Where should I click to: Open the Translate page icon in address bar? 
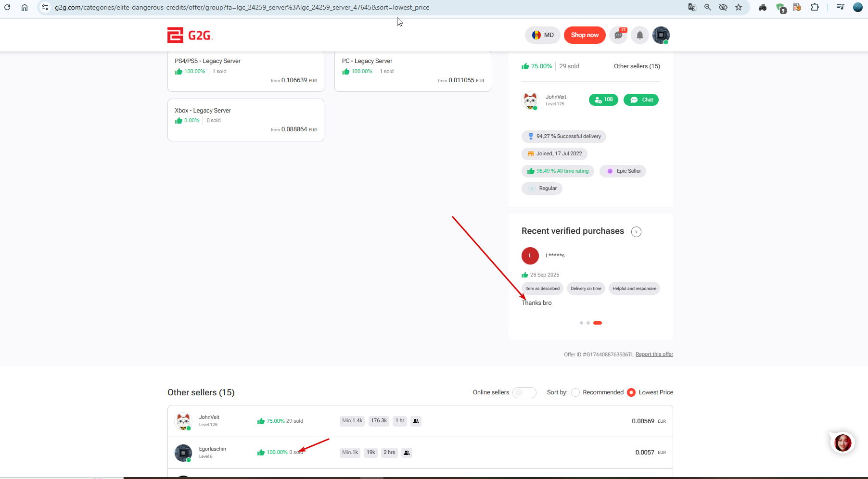[692, 7]
